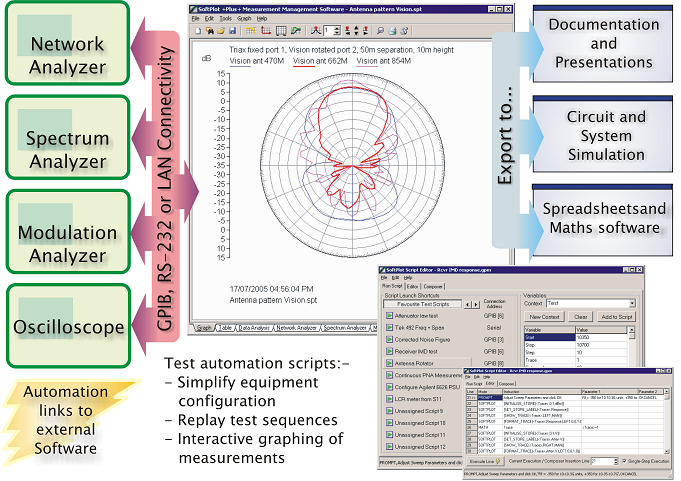Click the Clear button in Variables panel
Image resolution: width=681 pixels, height=481 pixels.
point(580,317)
